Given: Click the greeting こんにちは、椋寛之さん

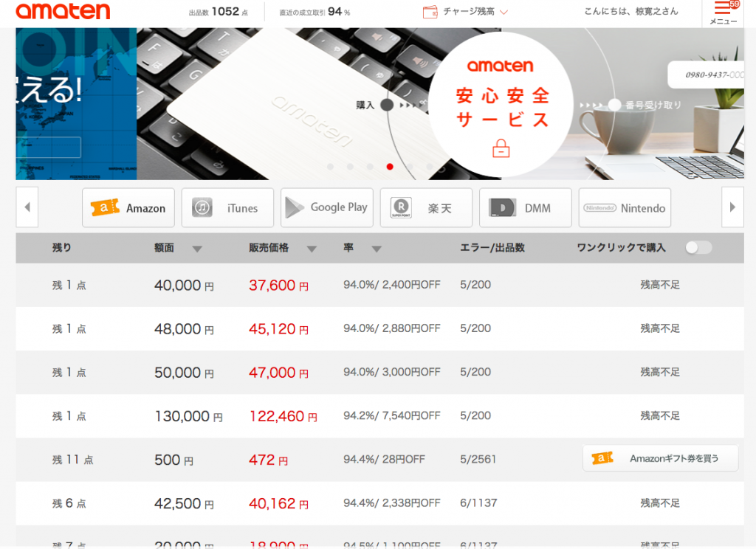Looking at the screenshot, I should click(x=631, y=11).
